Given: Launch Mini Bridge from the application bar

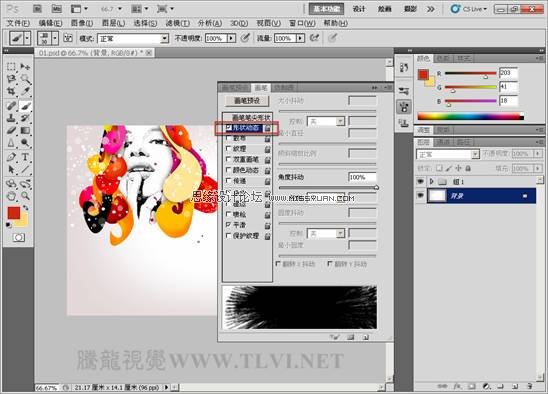Looking at the screenshot, I should coord(56,9).
